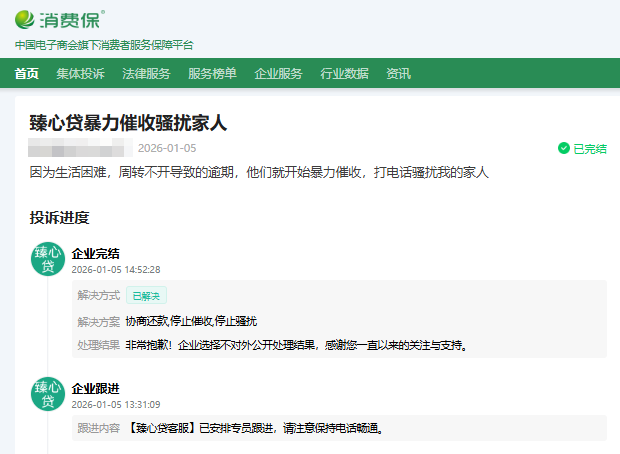Open the 资讯 section
This screenshot has height=454, width=620.
(x=398, y=73)
